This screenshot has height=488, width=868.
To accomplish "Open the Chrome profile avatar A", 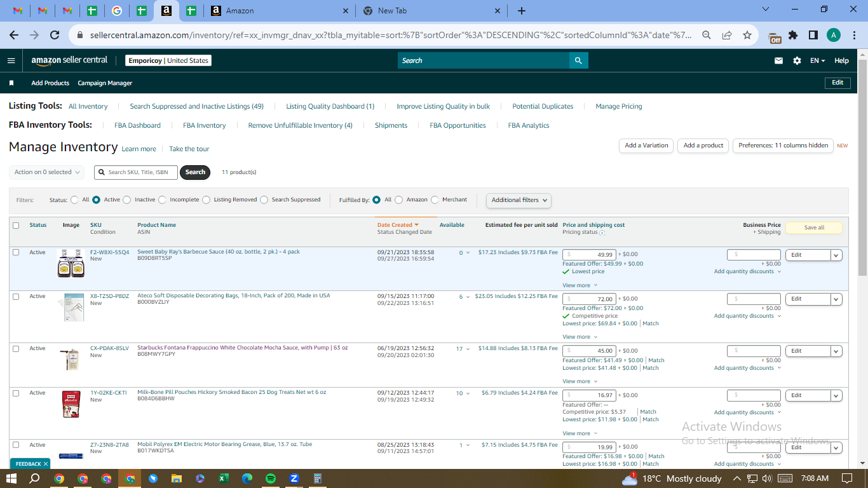I will [834, 36].
